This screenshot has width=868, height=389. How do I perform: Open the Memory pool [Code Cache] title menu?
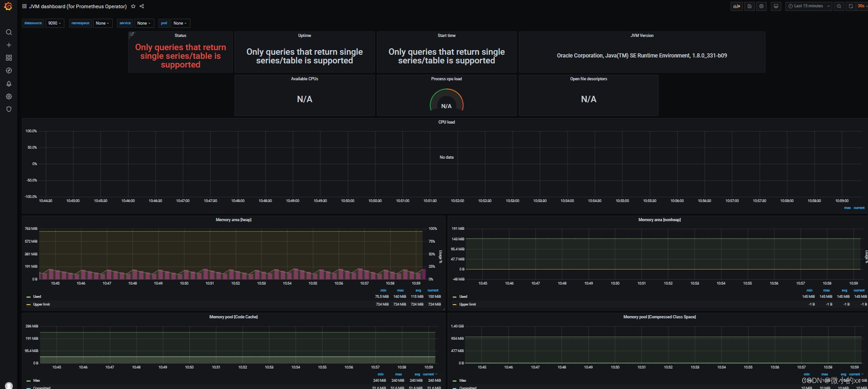233,317
